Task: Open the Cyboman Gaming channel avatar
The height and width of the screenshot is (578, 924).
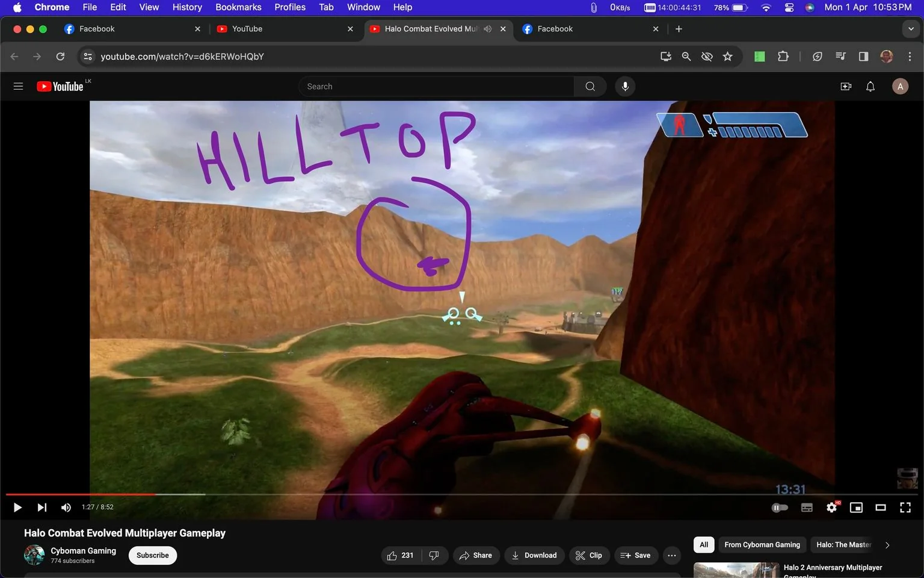Action: [34, 555]
